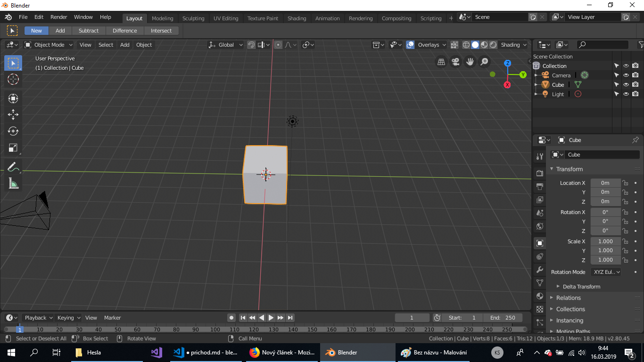
Task: Select the Annotate tool
Action: pos(13,166)
